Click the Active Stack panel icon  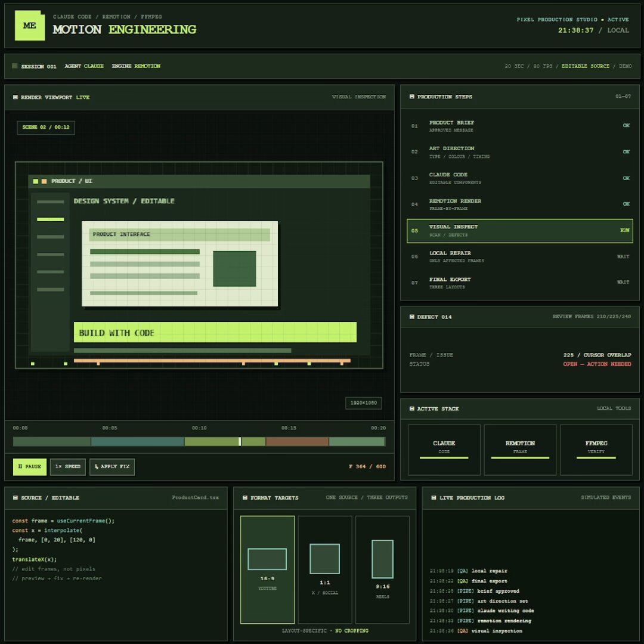click(x=411, y=408)
